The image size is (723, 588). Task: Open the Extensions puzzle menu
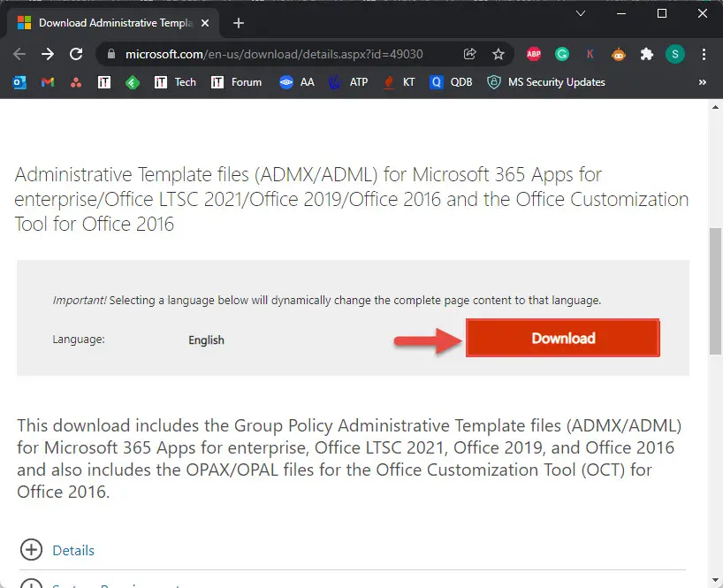(647, 54)
